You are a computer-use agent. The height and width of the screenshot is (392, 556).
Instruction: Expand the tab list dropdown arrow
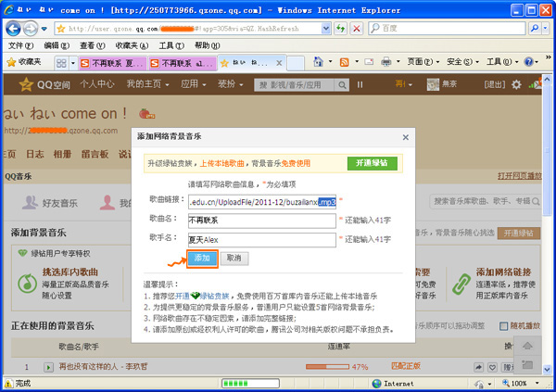coord(73,63)
